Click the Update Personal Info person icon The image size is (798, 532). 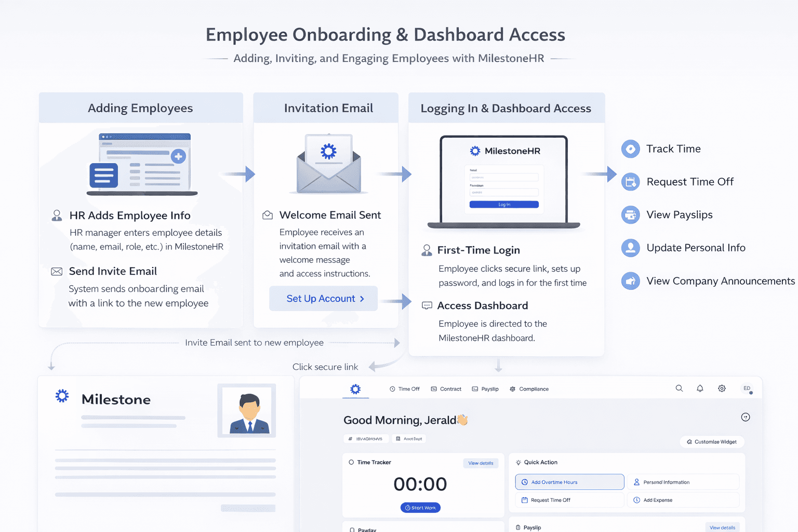[631, 248]
